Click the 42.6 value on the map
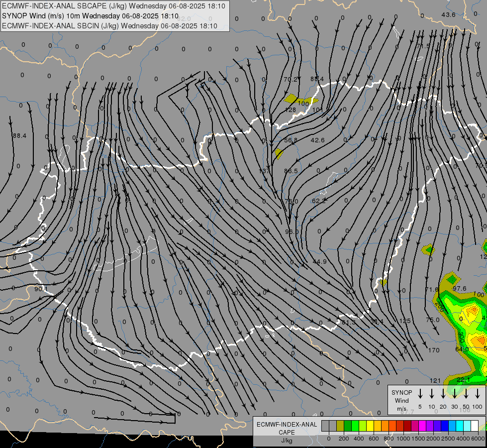Viewport: 487px width, 448px height. pyautogui.click(x=317, y=140)
